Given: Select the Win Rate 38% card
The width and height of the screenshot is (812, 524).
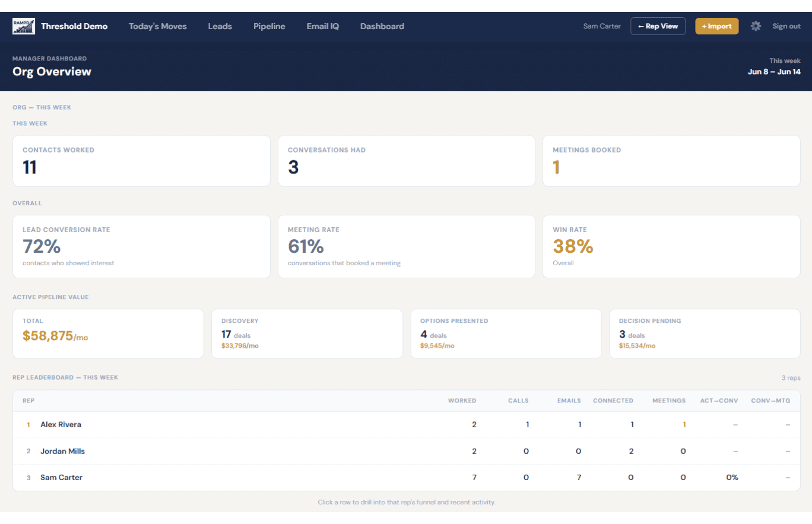Looking at the screenshot, I should pyautogui.click(x=672, y=246).
